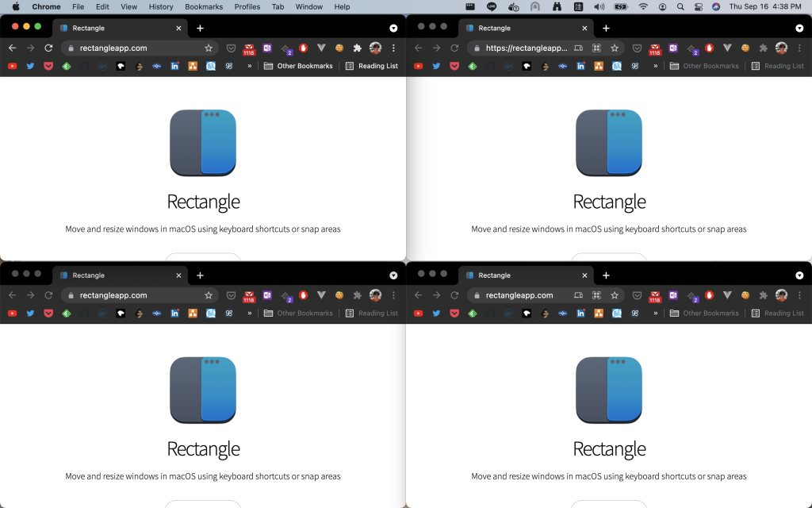The width and height of the screenshot is (812, 508).
Task: Expand the hidden bookmarks chevron in top-left window
Action: pyautogui.click(x=250, y=66)
